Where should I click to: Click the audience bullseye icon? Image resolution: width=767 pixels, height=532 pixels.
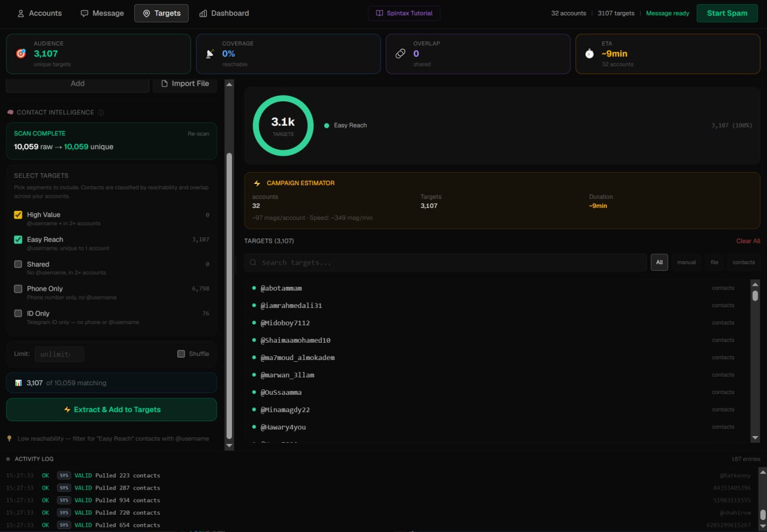[x=21, y=54]
